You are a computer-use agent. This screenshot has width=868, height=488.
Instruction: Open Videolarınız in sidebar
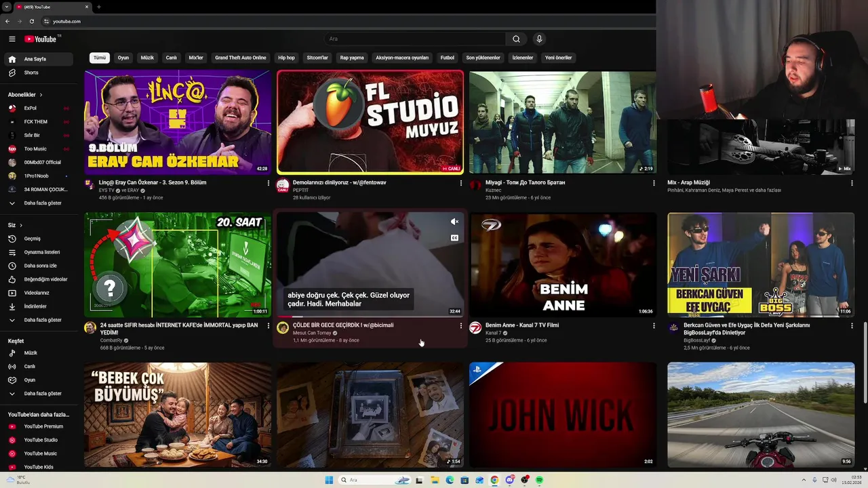(38, 293)
